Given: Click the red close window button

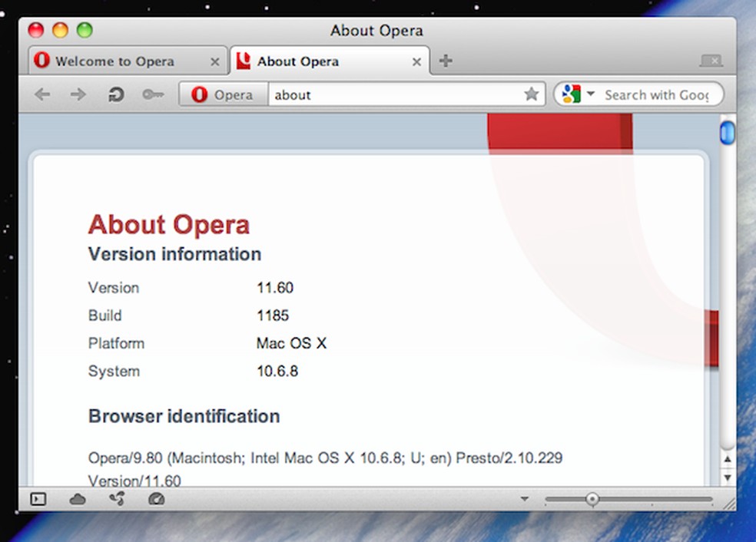Looking at the screenshot, I should pos(36,30).
